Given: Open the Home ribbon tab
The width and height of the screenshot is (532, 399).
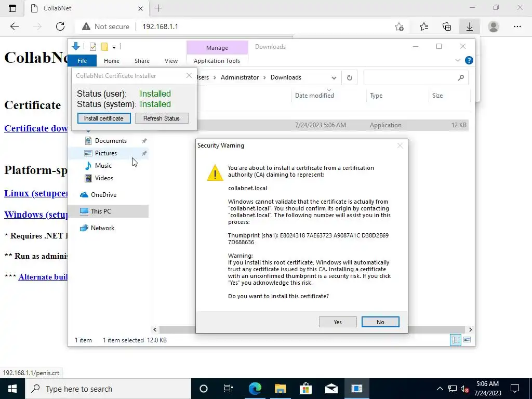Looking at the screenshot, I should coord(112,61).
